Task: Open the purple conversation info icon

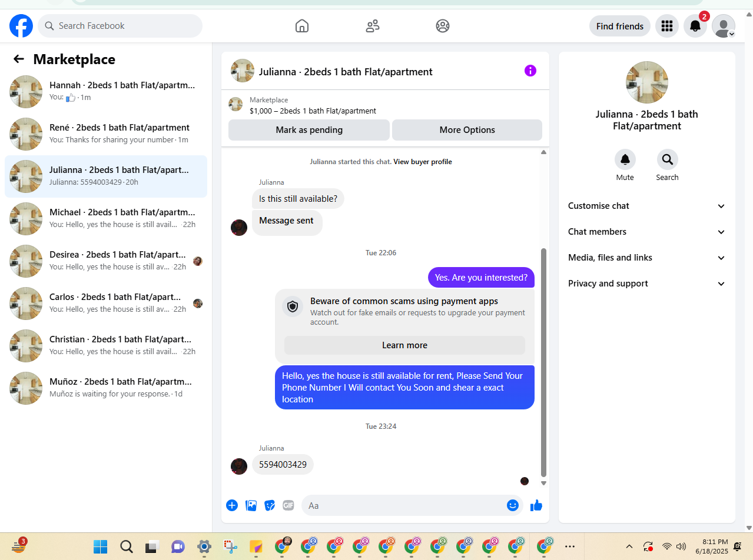Action: 530,71
